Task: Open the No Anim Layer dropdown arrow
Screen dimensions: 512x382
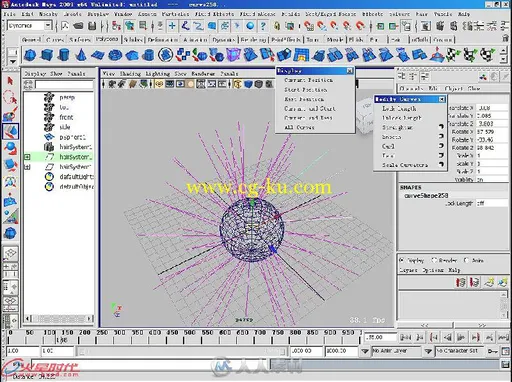Action: click(365, 351)
